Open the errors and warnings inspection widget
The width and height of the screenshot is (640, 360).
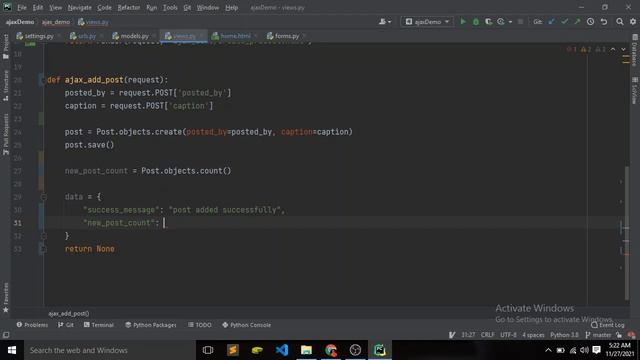click(x=586, y=49)
